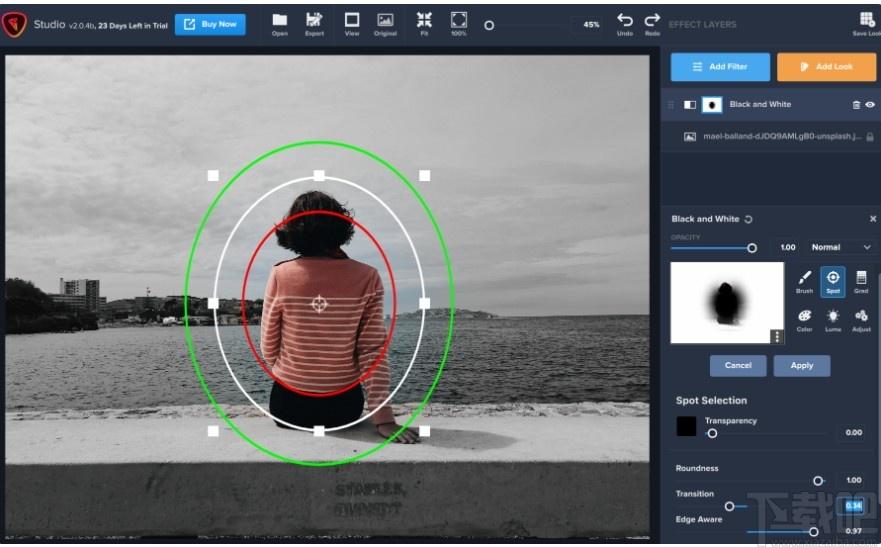Screen dimensions: 881x547
Task: Choose the Grad mask tool
Action: pos(861,280)
